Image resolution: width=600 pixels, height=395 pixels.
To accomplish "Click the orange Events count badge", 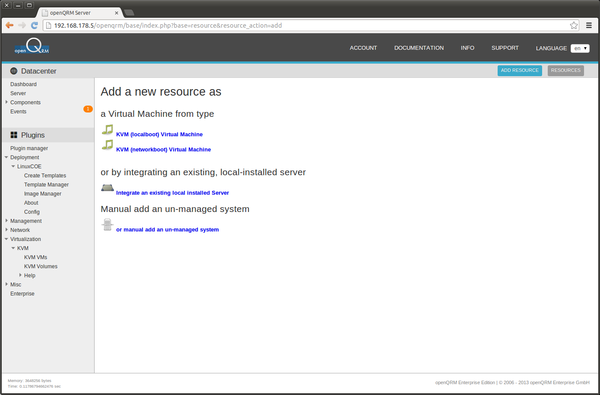I will tap(88, 109).
